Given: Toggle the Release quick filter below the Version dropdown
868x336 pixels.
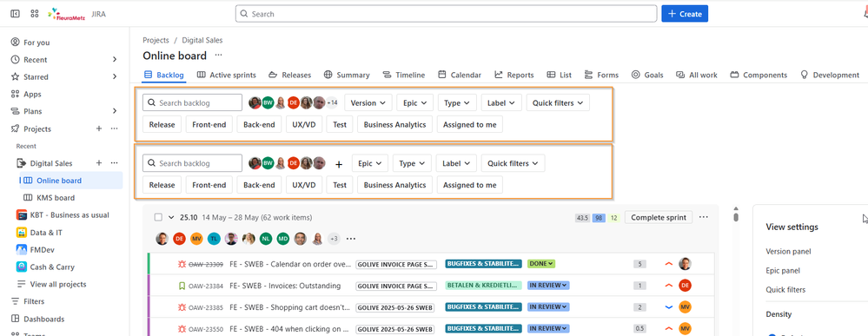Looking at the screenshot, I should tap(162, 124).
